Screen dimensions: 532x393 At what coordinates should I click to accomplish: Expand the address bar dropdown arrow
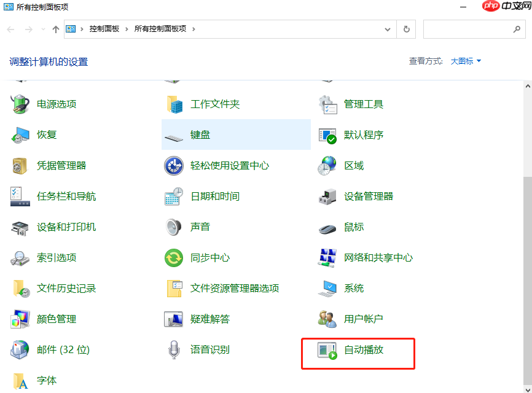(x=387, y=29)
